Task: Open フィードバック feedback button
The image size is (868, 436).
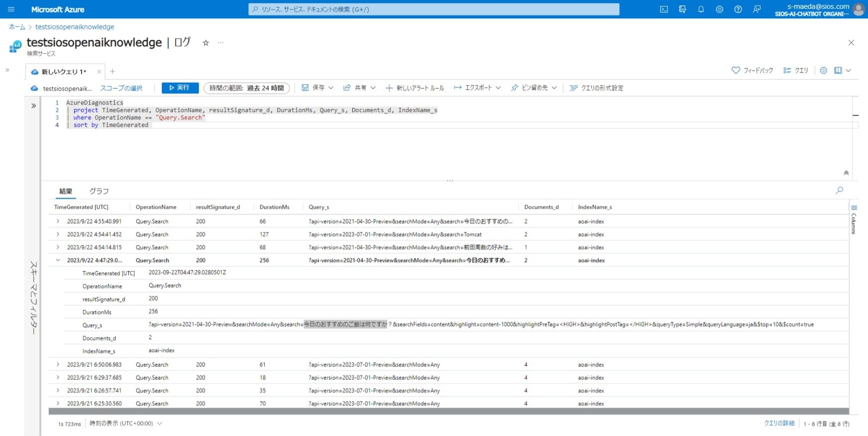Action: click(x=752, y=71)
